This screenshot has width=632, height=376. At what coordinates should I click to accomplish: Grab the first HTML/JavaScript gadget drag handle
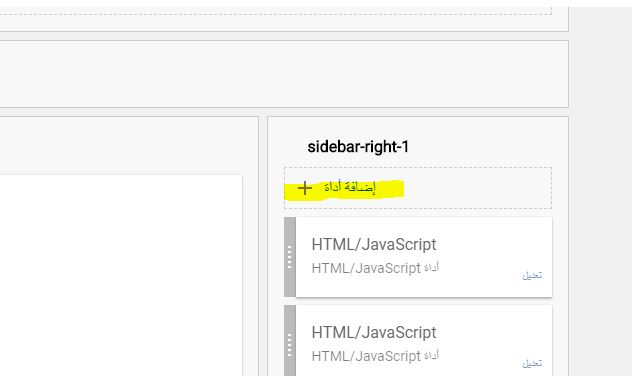[290, 257]
